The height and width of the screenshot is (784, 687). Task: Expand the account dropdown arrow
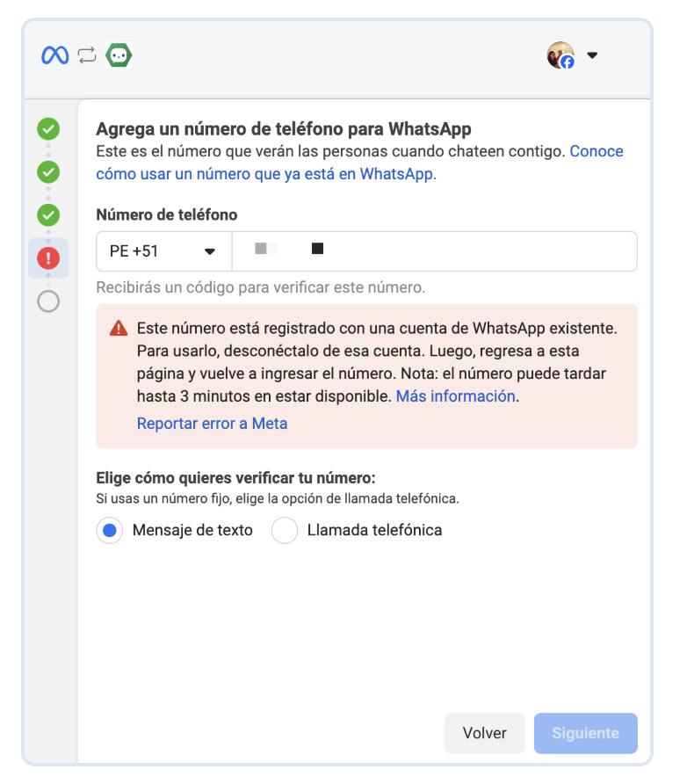click(x=592, y=55)
